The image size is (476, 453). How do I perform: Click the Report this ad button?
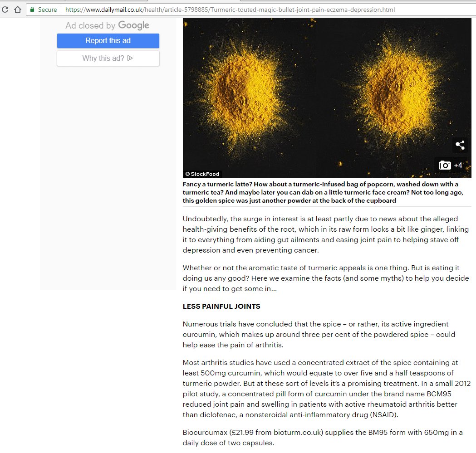(x=108, y=41)
